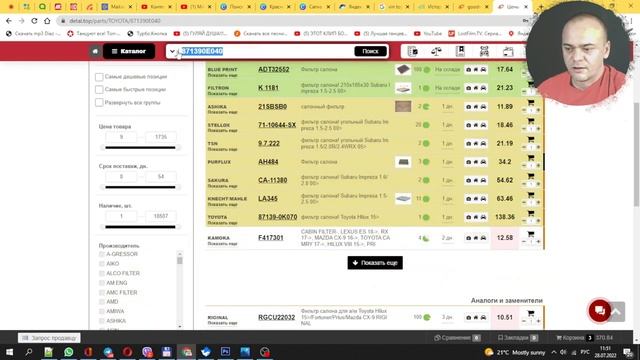
Task: Expand SAKURA row via Показать еще
Action: point(222,186)
